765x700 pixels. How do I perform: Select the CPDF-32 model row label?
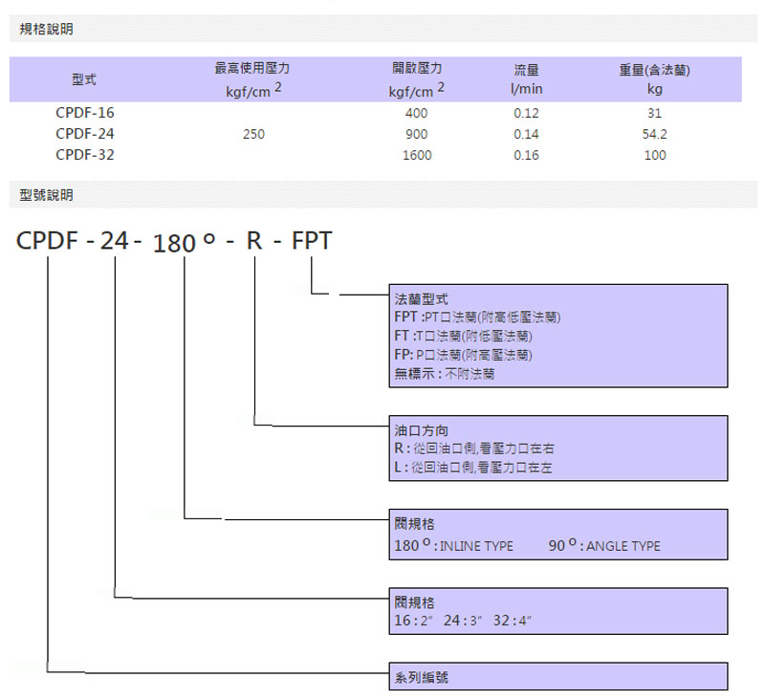point(85,155)
